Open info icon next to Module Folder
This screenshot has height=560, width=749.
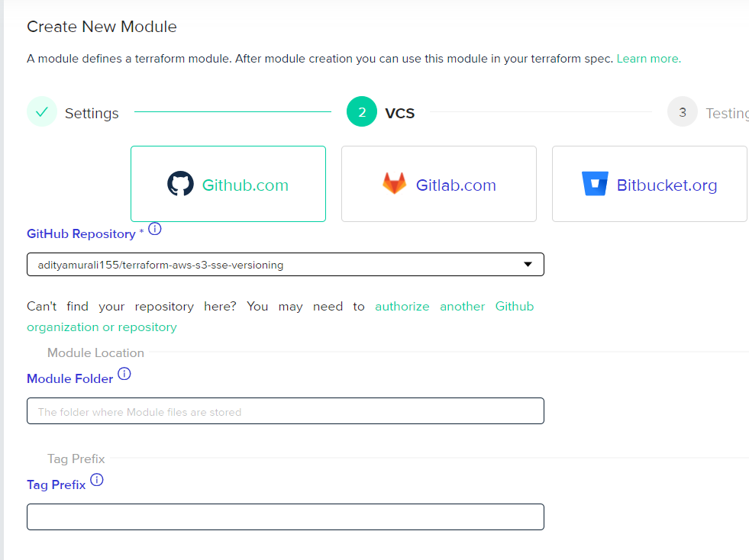point(124,374)
